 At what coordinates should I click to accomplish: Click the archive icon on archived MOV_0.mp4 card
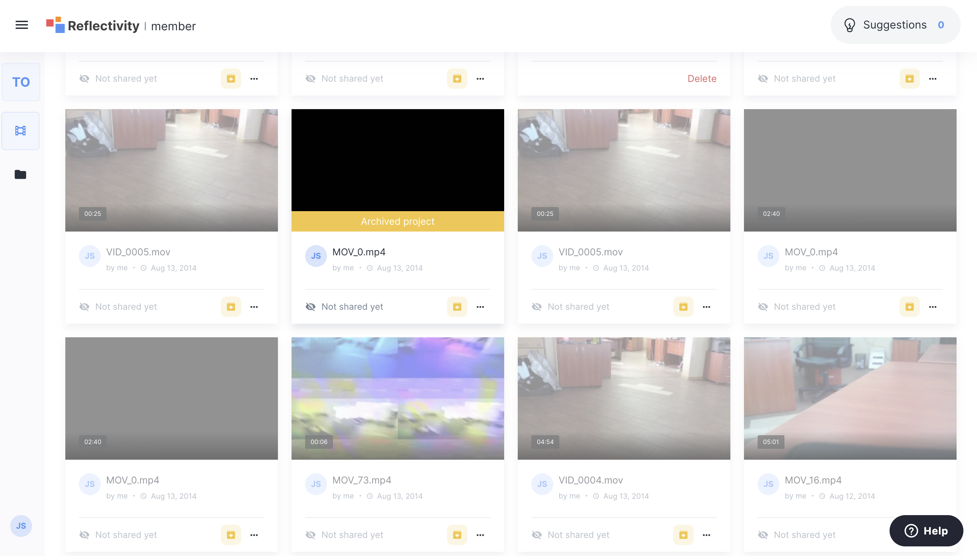(457, 307)
